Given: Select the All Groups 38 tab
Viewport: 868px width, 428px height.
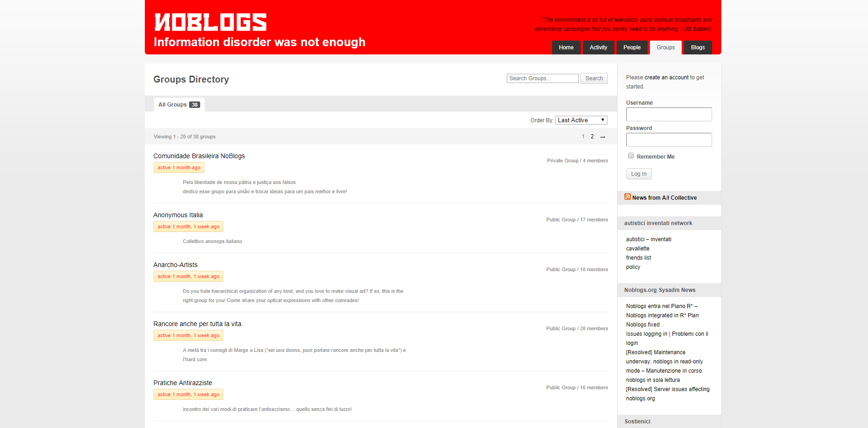Looking at the screenshot, I should (x=179, y=105).
